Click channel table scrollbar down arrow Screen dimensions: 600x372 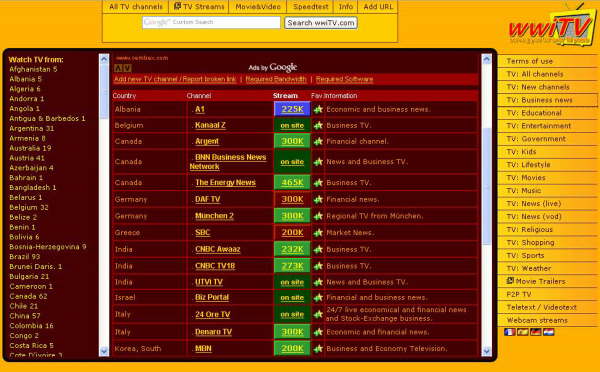(487, 351)
